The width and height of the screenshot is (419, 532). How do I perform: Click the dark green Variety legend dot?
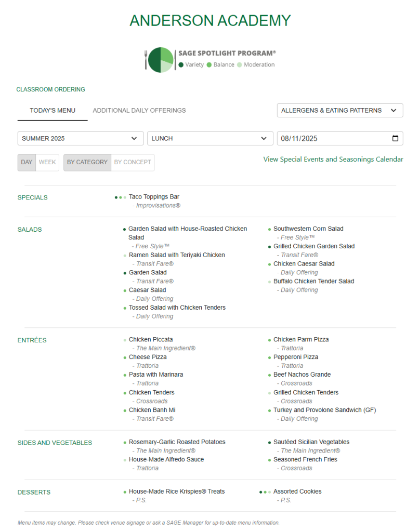click(181, 65)
